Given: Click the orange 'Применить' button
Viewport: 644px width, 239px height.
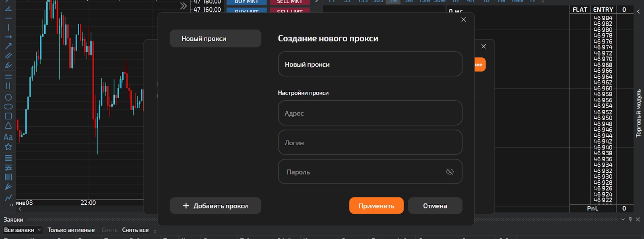Looking at the screenshot, I should point(376,206).
